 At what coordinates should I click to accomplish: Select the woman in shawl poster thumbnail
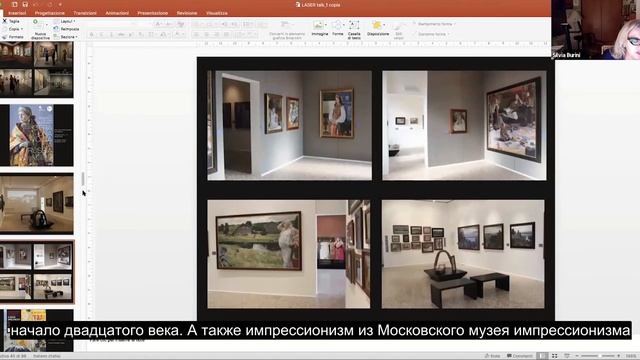(37, 135)
